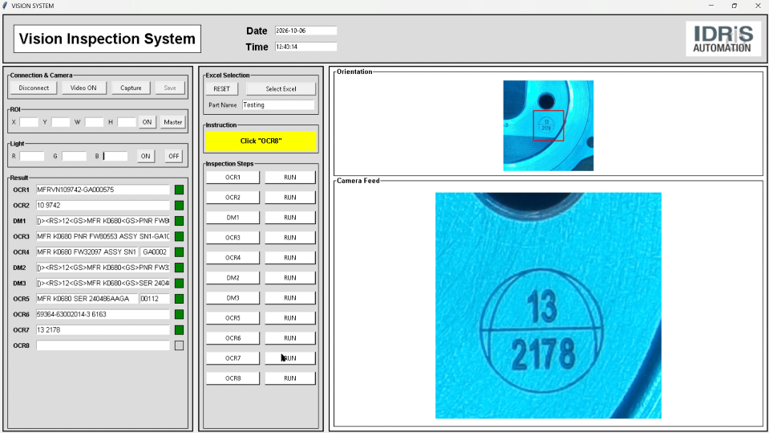Click the OCR8 inspection step button
Viewport: 769px width, 433px height.
point(233,379)
